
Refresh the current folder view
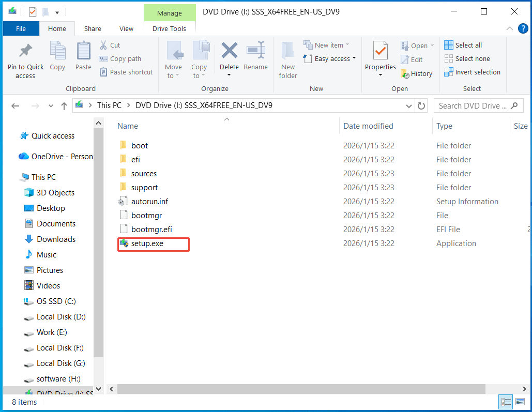click(421, 106)
